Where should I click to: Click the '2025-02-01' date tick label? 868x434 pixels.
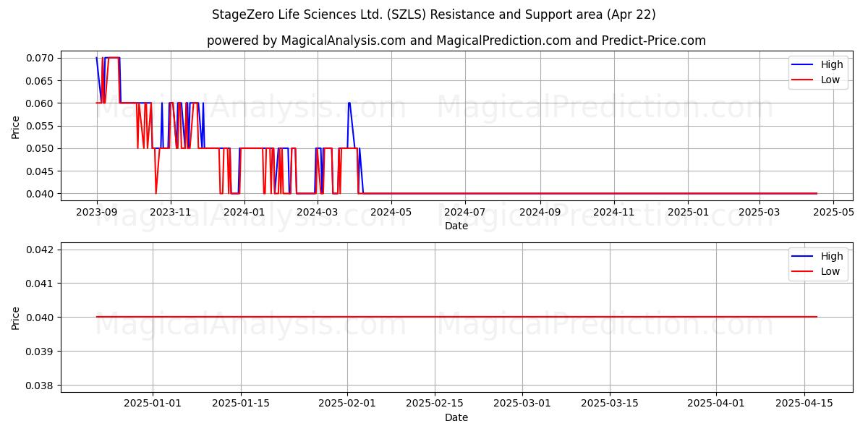pyautogui.click(x=347, y=404)
